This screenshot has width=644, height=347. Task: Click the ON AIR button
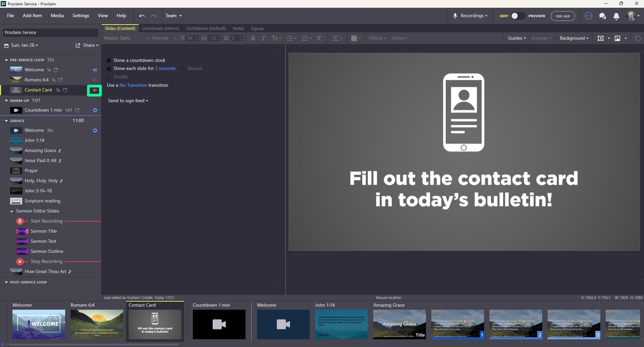click(x=563, y=16)
